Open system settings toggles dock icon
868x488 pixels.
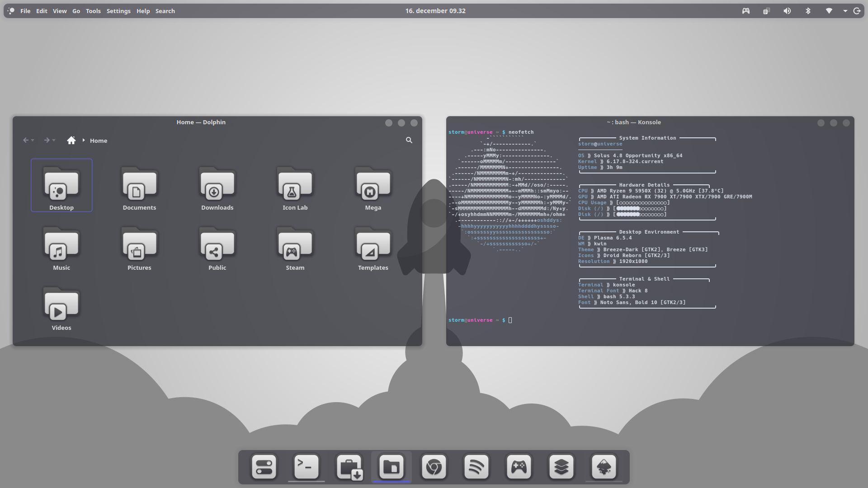pos(264,467)
